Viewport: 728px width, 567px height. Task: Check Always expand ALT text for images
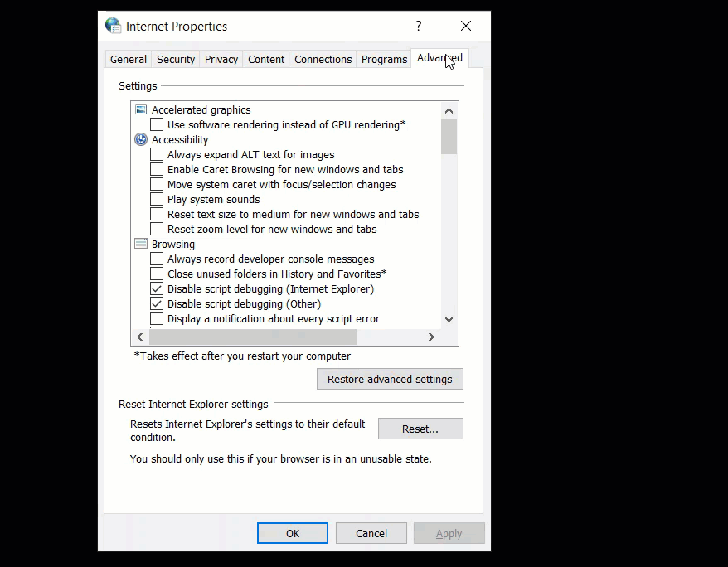pyautogui.click(x=156, y=154)
